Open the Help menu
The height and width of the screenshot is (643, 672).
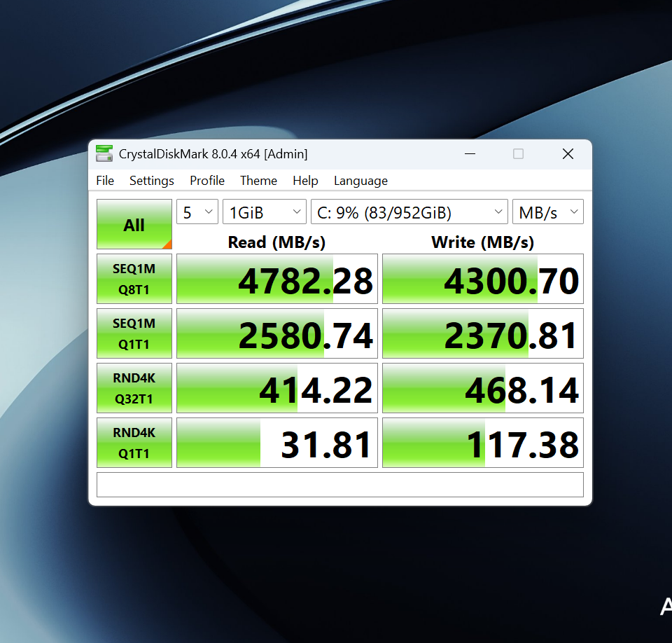click(x=305, y=181)
